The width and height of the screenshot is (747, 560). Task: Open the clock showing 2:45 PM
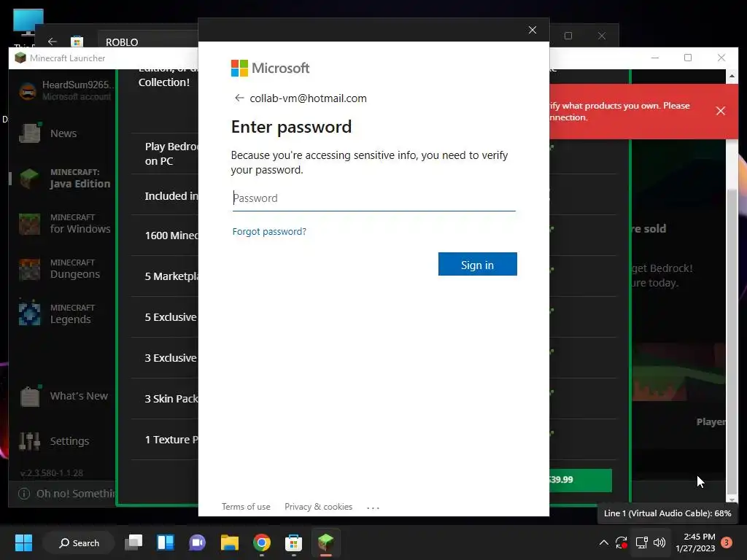click(x=695, y=542)
